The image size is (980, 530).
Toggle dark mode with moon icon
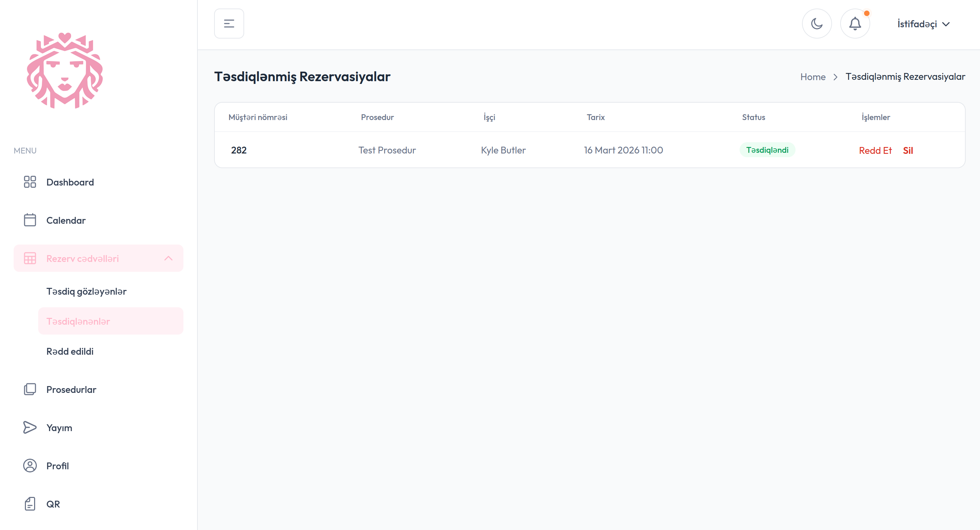(x=816, y=24)
